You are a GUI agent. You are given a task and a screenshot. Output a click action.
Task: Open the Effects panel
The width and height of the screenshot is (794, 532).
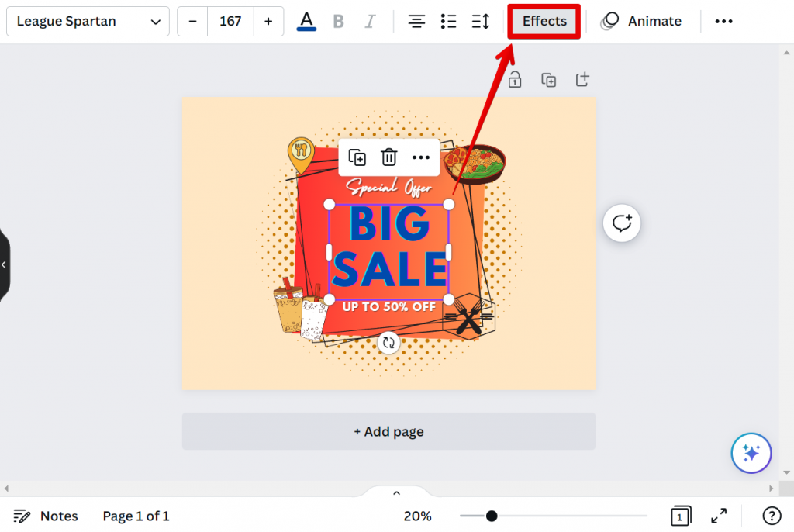544,22
